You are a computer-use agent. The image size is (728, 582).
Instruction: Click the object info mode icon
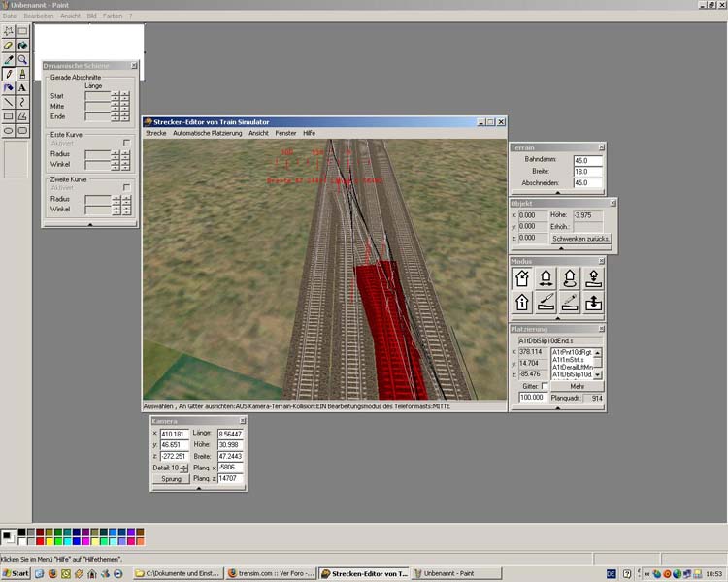(x=522, y=302)
